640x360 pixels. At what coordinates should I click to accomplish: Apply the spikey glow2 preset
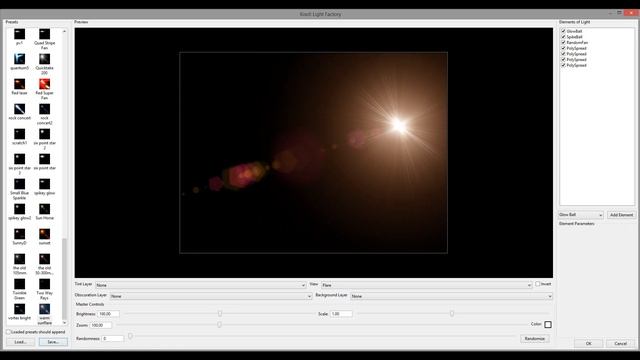pos(19,209)
